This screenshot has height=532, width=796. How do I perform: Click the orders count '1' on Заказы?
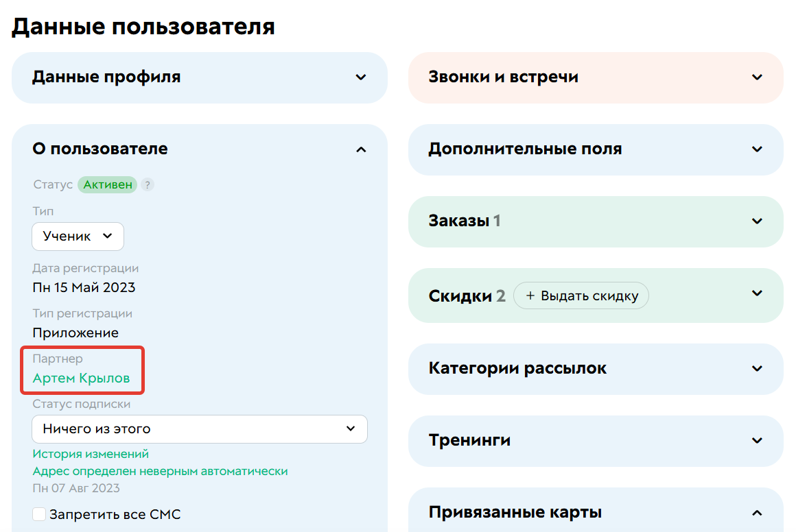(497, 221)
